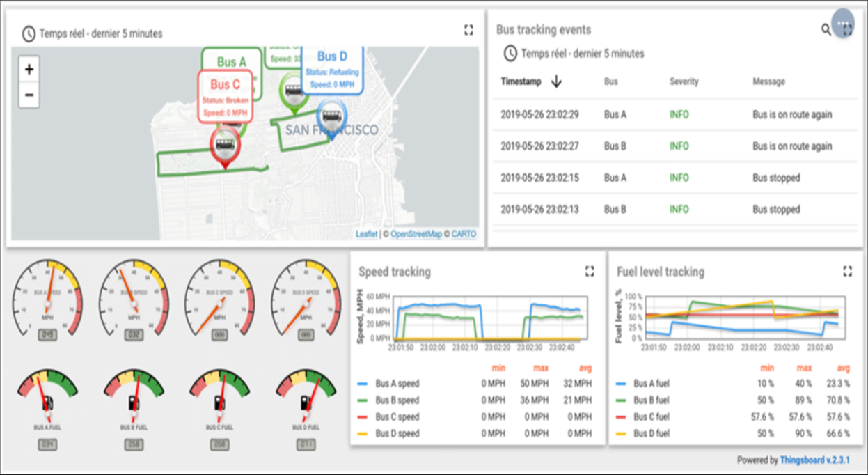Sort events by Timestamp column arrow
Image resolution: width=868 pixels, height=475 pixels.
(x=556, y=82)
